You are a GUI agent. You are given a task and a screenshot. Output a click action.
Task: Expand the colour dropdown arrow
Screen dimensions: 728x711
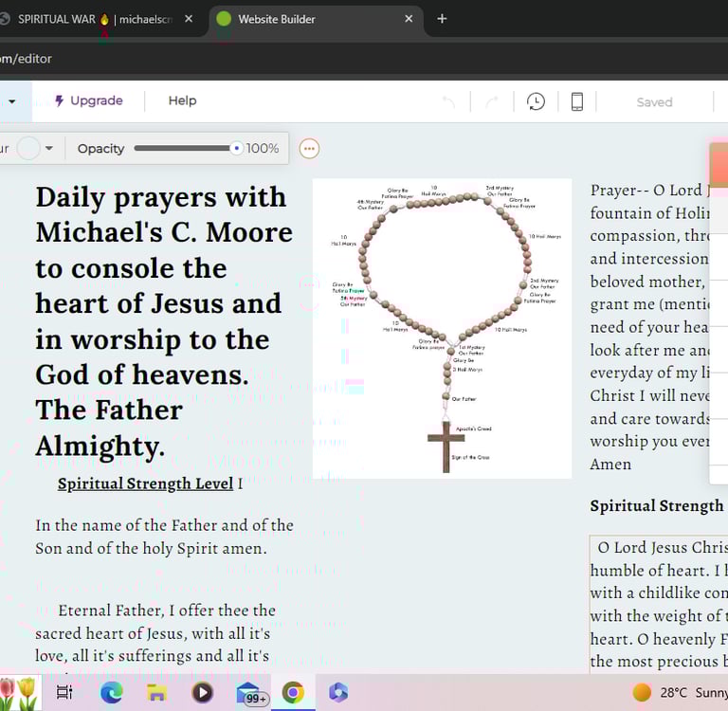pos(49,149)
